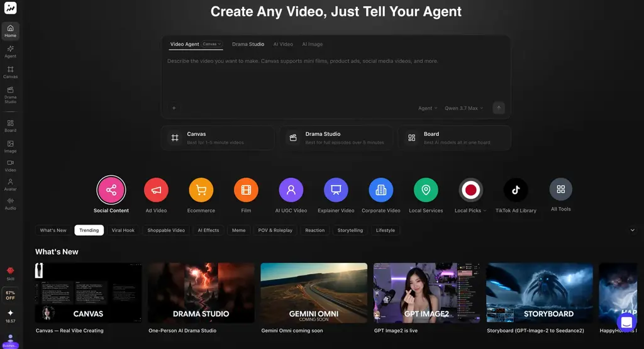Open the TikTok Ad Library icon
This screenshot has width=644, height=349.
(x=516, y=190)
